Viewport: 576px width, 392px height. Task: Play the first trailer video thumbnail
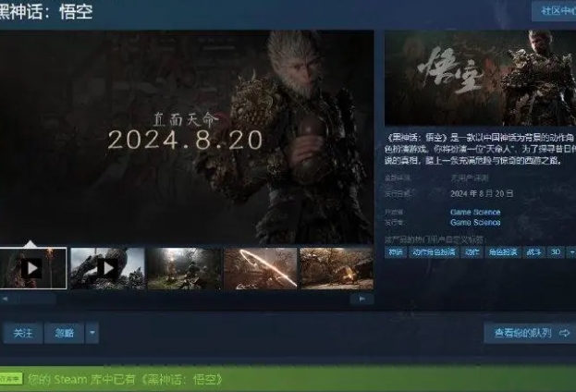tap(33, 268)
